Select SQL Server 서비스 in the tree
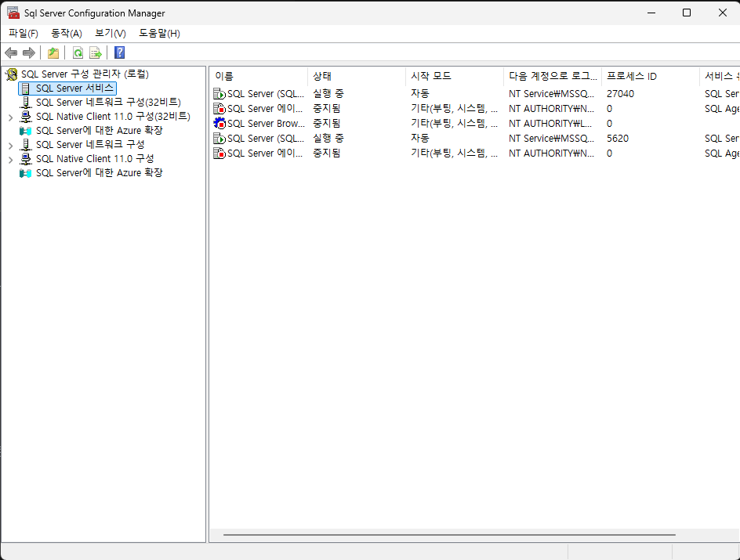Image resolution: width=740 pixels, height=560 pixels. point(74,89)
